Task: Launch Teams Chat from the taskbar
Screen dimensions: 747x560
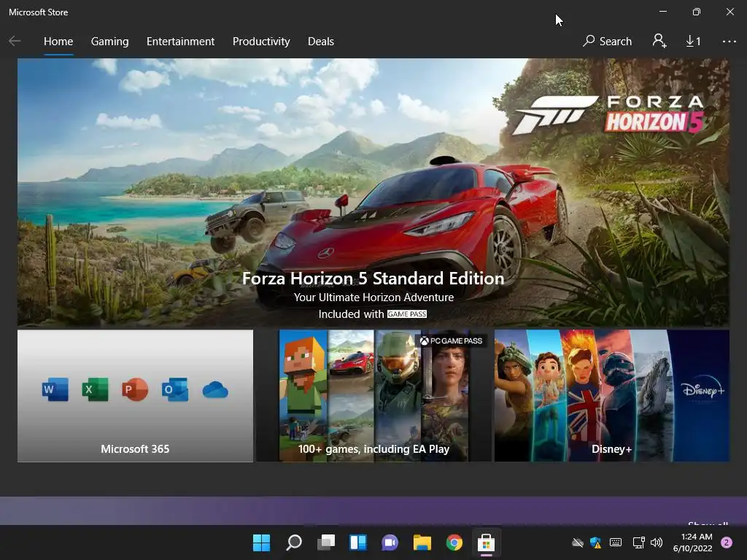Action: click(390, 542)
